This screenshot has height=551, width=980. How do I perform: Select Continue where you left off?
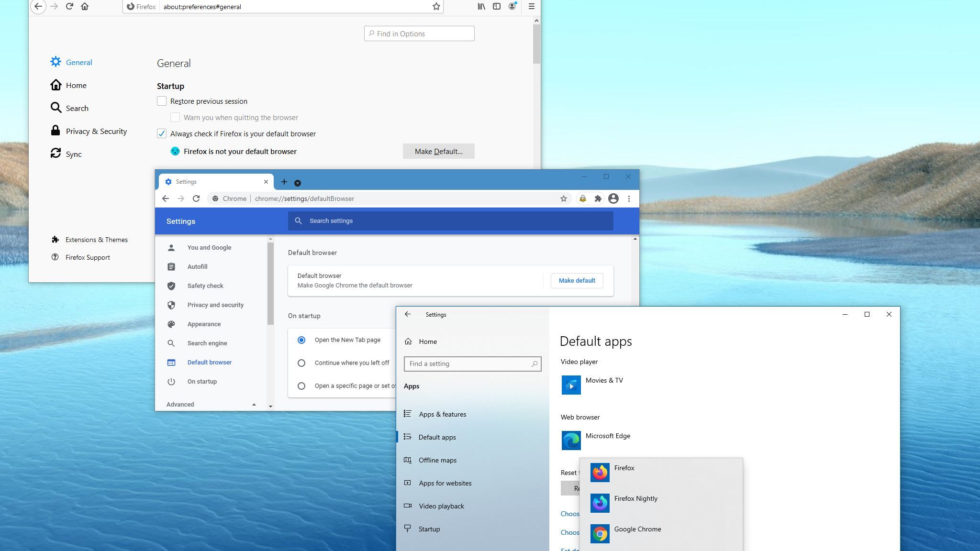301,363
